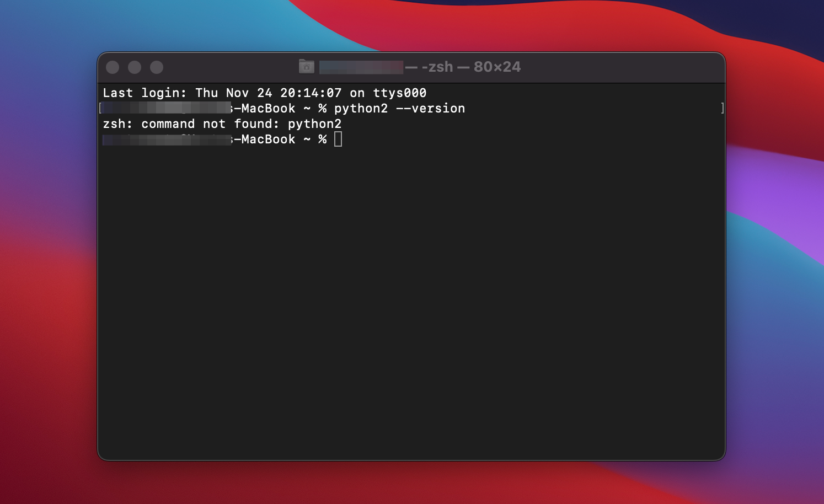The width and height of the screenshot is (824, 504).
Task: Click "python2" in the error output line
Action: point(314,124)
